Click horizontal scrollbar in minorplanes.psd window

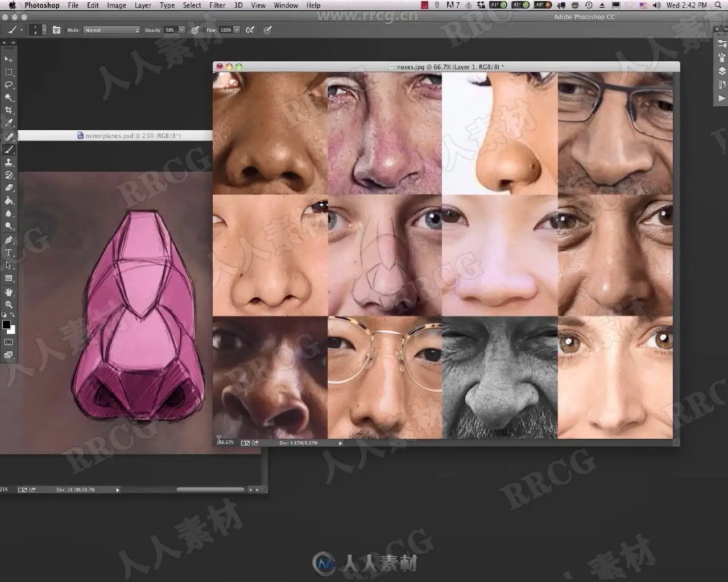(210, 489)
